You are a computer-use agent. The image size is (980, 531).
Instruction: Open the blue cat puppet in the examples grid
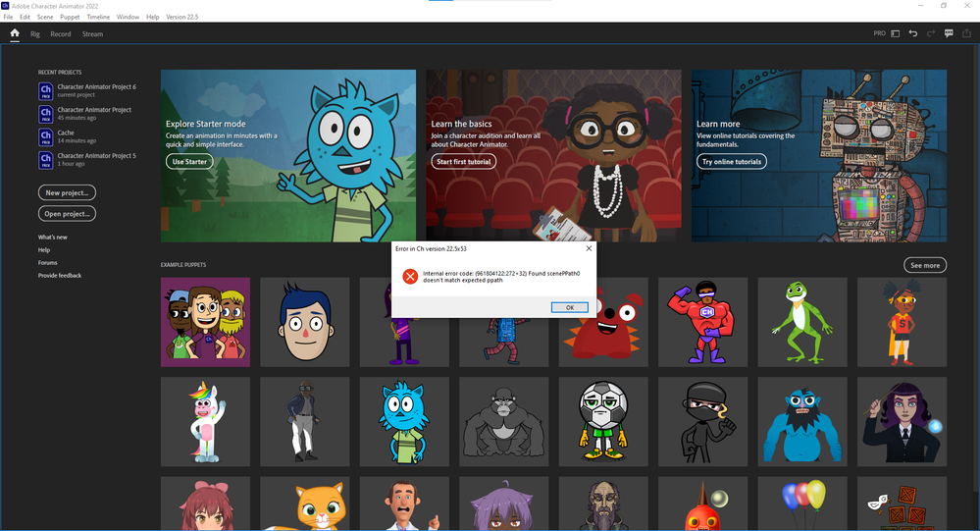pyautogui.click(x=404, y=421)
